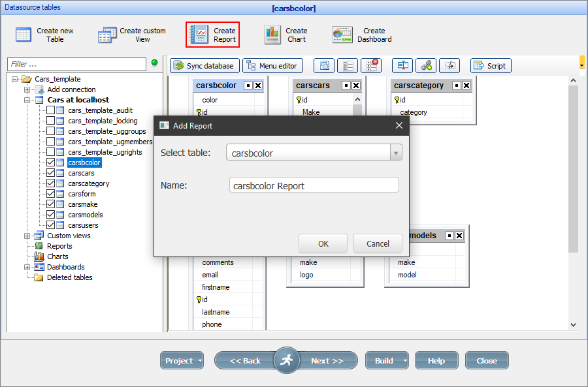The image size is (588, 387).
Task: Open the Build button dropdown arrow
Action: click(405, 361)
